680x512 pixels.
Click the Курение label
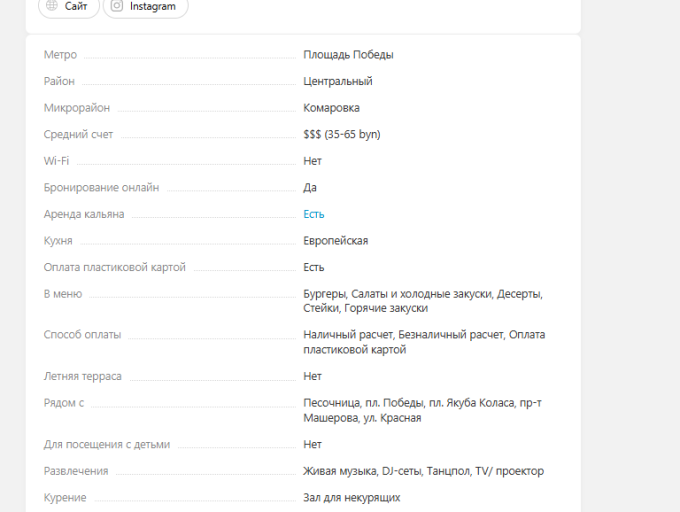(x=65, y=498)
